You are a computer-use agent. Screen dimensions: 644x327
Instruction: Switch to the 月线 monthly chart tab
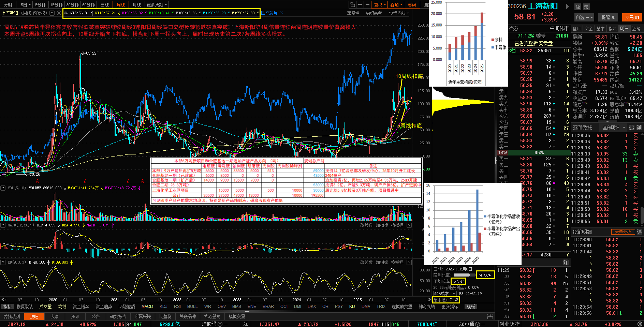pyautogui.click(x=137, y=5)
